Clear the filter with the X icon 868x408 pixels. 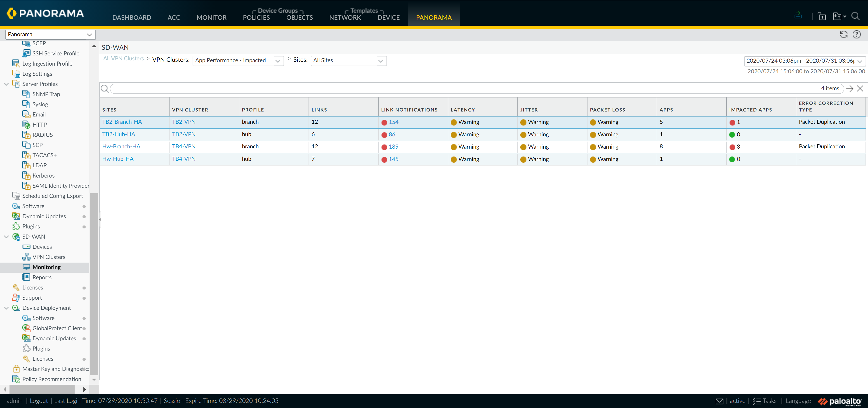coord(860,88)
